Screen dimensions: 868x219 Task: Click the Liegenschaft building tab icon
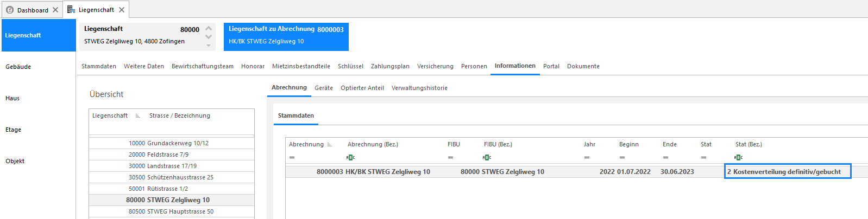[x=71, y=9]
